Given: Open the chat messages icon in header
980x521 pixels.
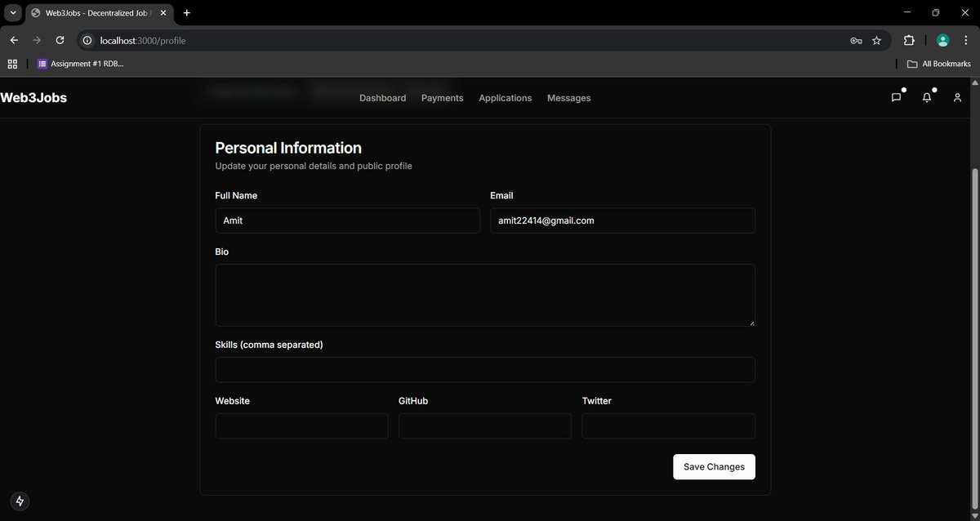Looking at the screenshot, I should click(x=896, y=97).
